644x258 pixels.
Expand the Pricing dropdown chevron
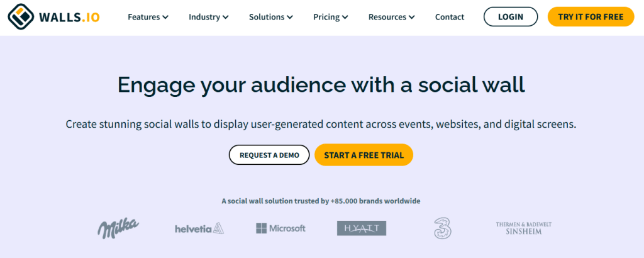click(x=345, y=18)
